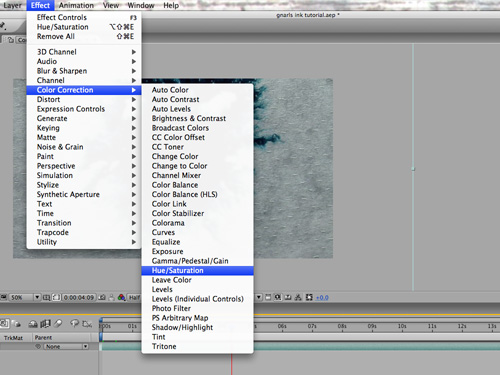Click the +0.0 exposure value
The image size is (500, 375).
(322, 297)
